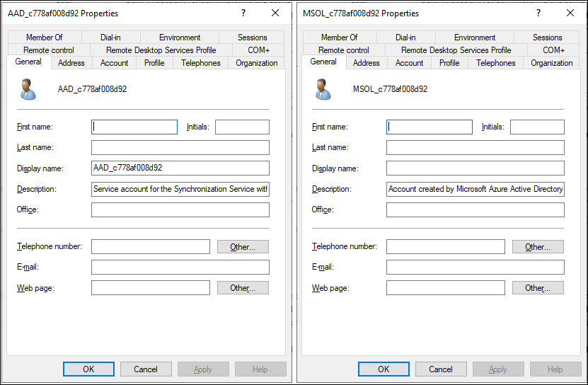Screen dimensions: 588x385
Task: Select the COM+ tab in the AAD window
Action: [258, 50]
